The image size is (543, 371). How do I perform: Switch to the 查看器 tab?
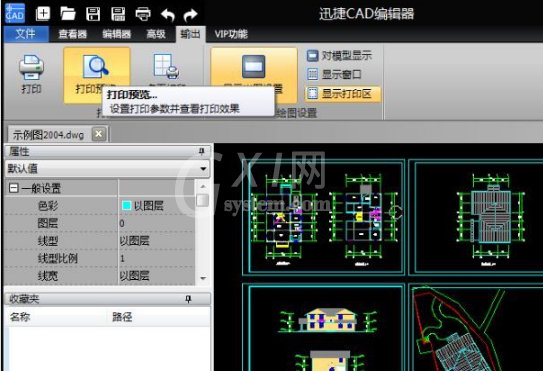(x=72, y=34)
